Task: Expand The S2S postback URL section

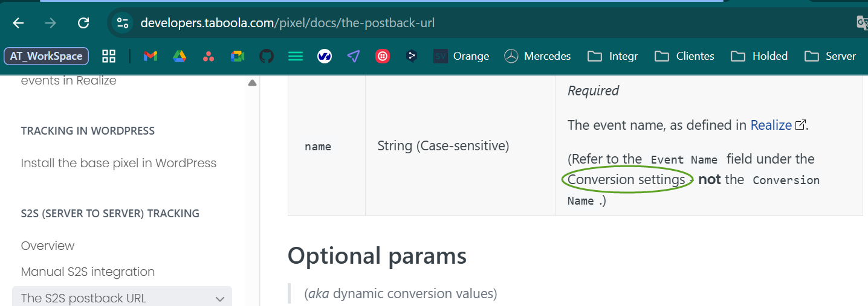Action: point(220,299)
